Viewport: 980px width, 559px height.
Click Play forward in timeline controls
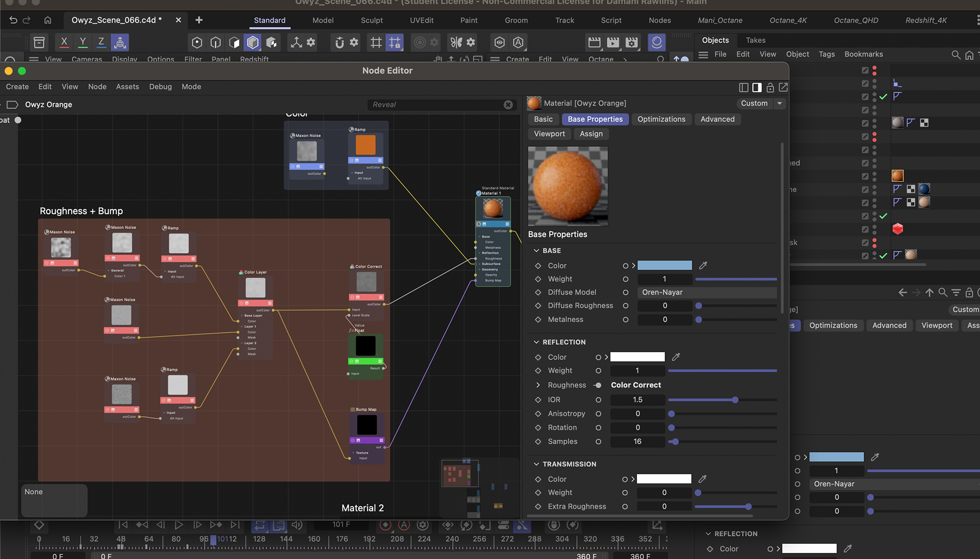179,524
